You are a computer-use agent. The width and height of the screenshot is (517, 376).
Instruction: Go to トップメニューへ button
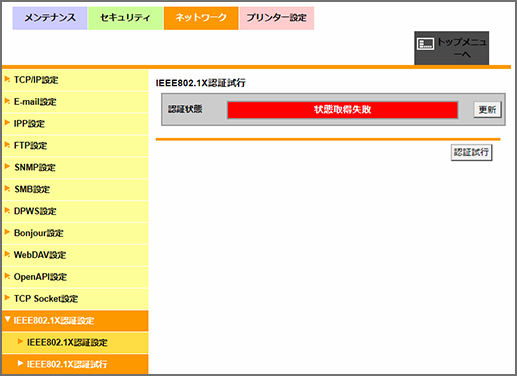451,48
